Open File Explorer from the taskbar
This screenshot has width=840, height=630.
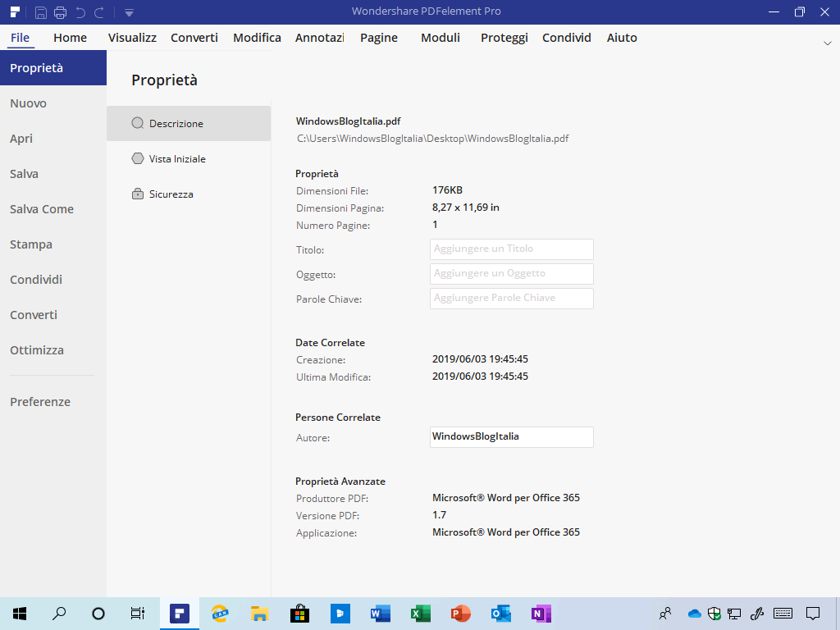[260, 614]
